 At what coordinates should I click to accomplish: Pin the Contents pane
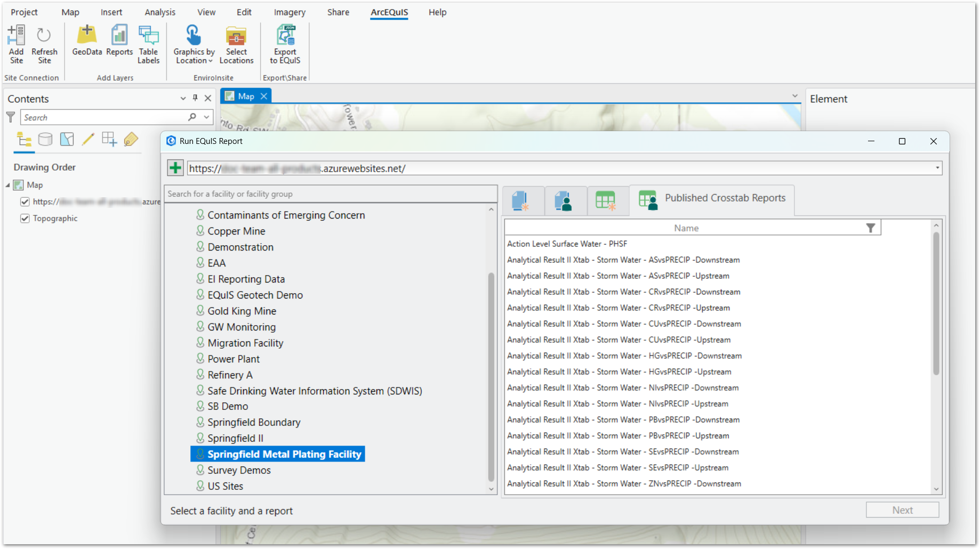(195, 98)
